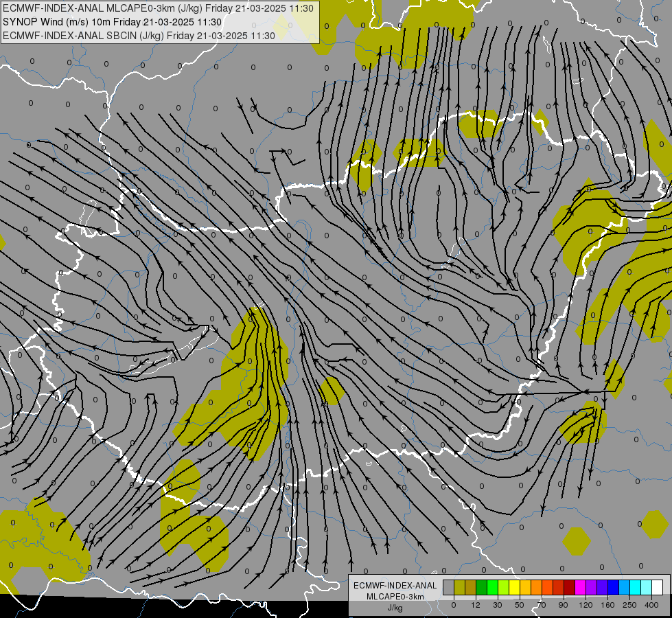
Task: Select the gray legend swatch below 0
Action: pos(449,587)
